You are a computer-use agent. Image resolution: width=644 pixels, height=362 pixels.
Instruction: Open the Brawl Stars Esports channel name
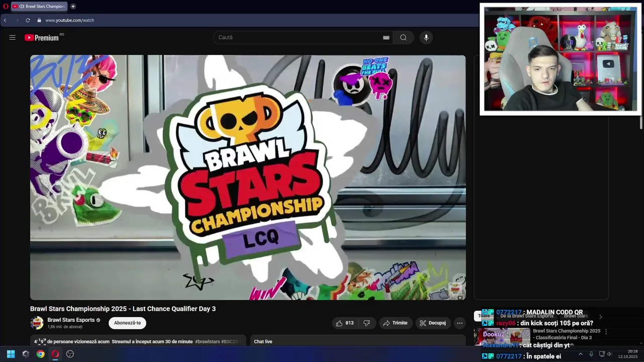[x=71, y=320]
